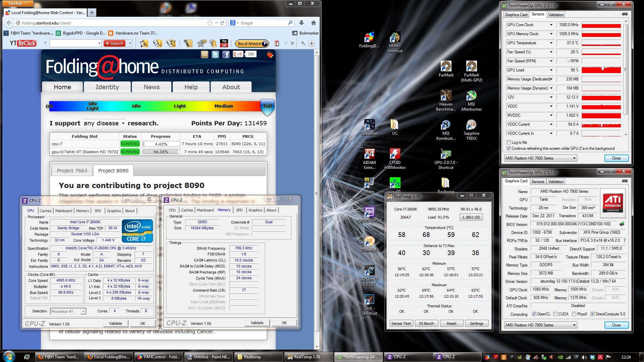644x362 pixels.
Task: Open the Folding@home desktop shortcut
Action: (x=369, y=40)
